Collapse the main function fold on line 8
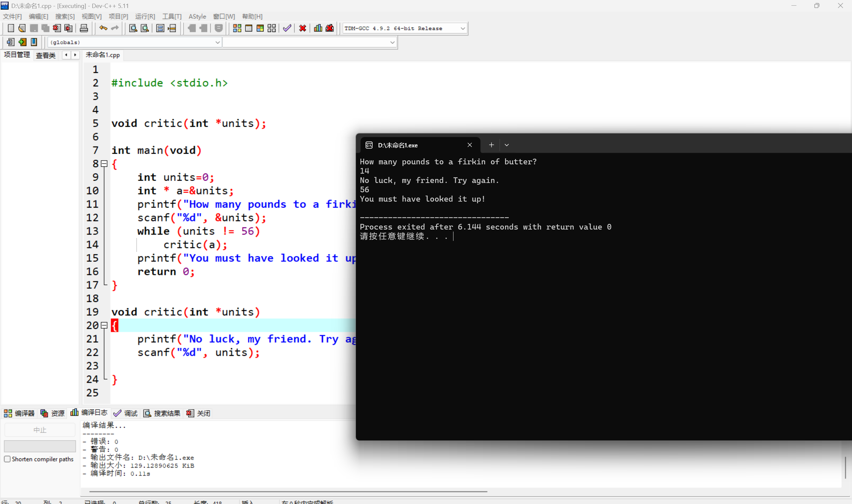The height and width of the screenshot is (504, 852). 104,164
